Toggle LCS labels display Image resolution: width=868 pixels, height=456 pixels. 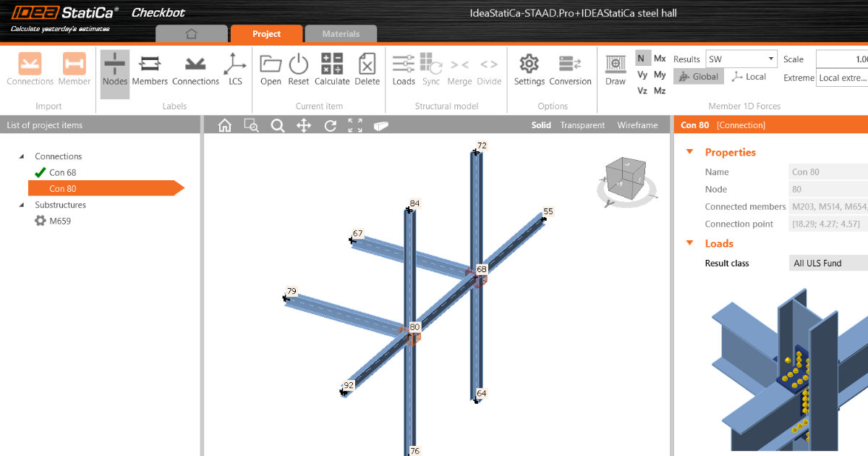(x=236, y=69)
